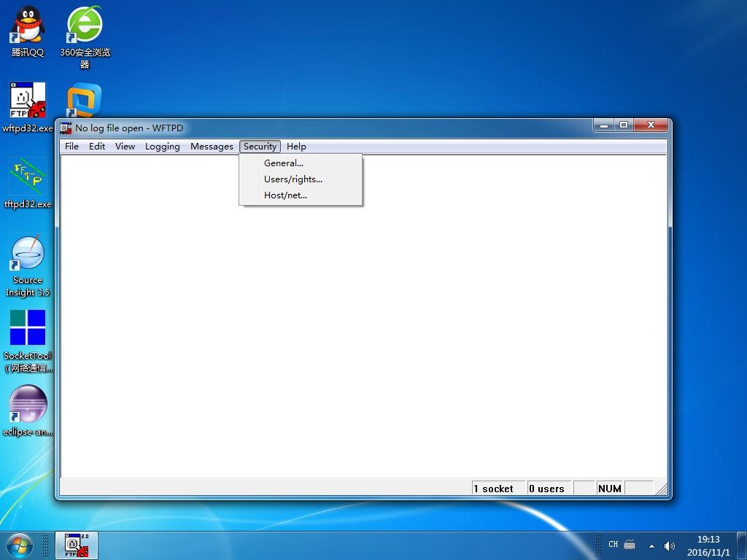Close the open Security menu
The width and height of the screenshot is (747, 560).
pos(260,146)
